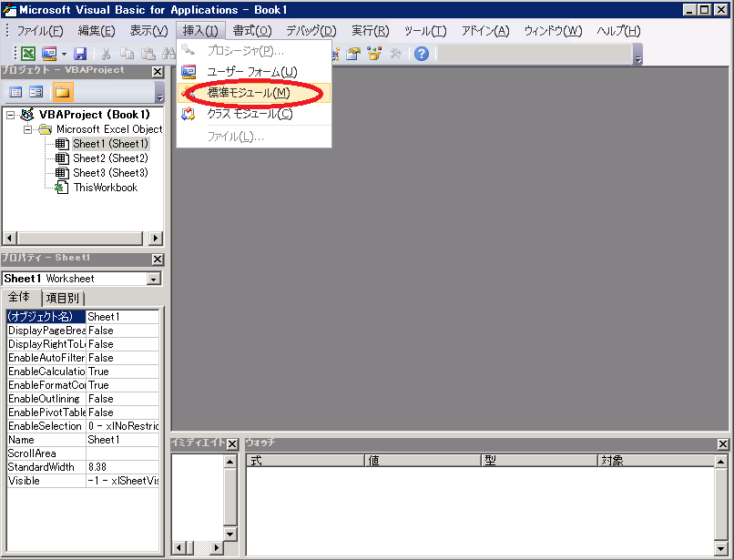Open ツール(T) menu

pyautogui.click(x=425, y=31)
